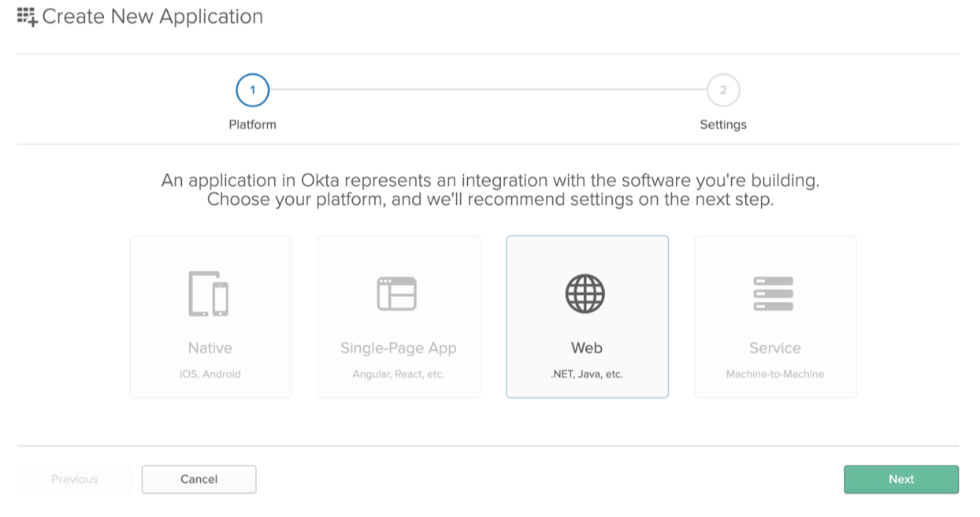This screenshot has width=980, height=517.
Task: Click the Create New Application grid-plus icon
Action: pos(27,17)
